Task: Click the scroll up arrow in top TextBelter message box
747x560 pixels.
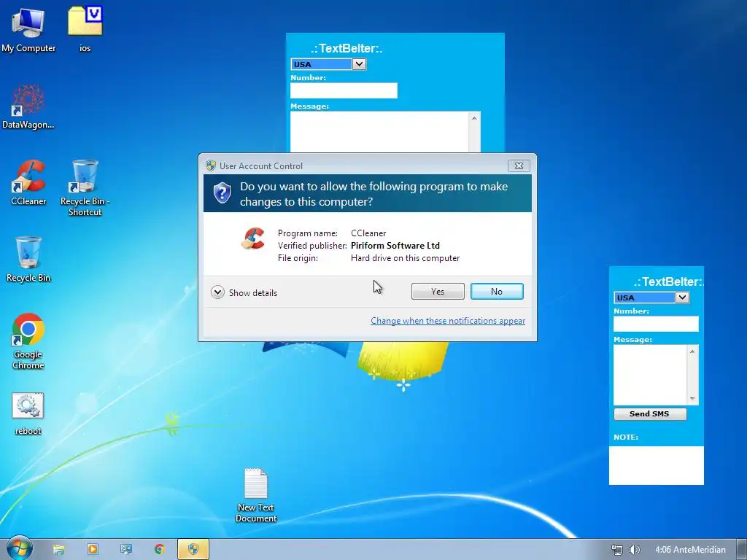Action: (x=474, y=118)
